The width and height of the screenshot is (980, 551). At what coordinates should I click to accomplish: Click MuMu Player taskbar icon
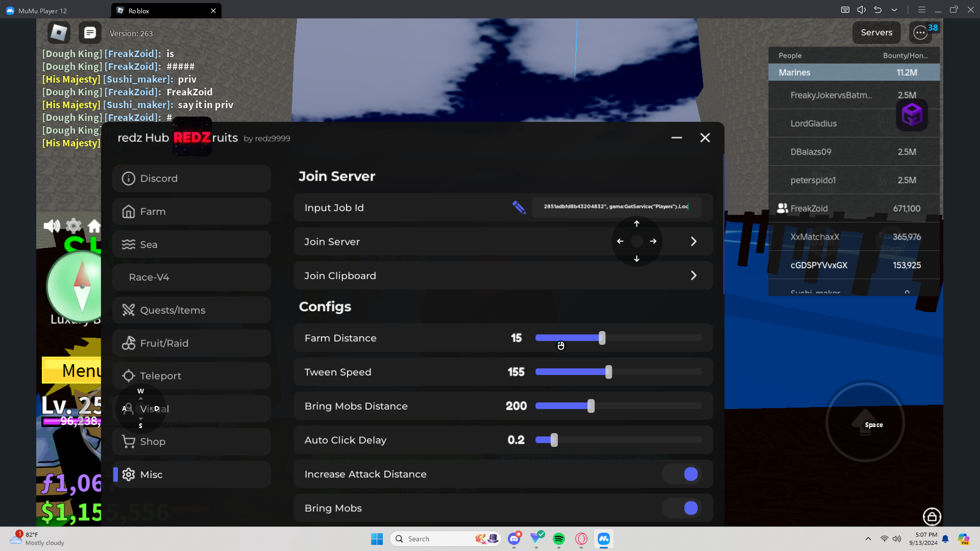pyautogui.click(x=604, y=539)
